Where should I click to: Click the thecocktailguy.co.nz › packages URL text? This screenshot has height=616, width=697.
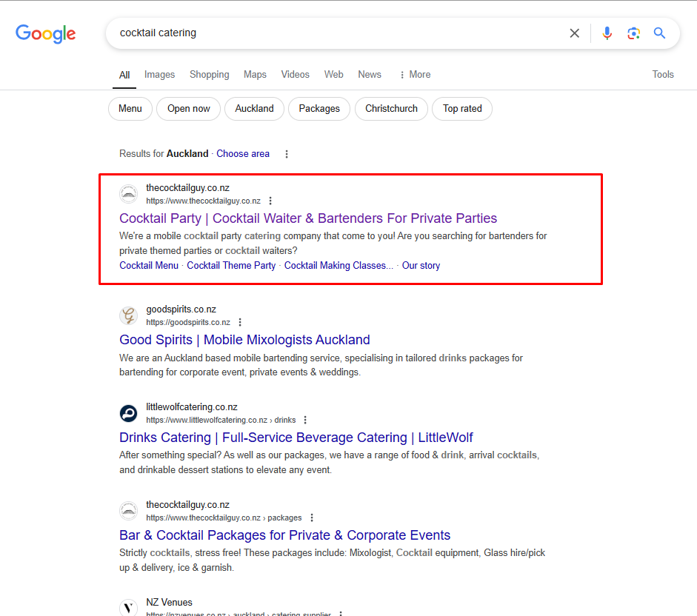click(x=224, y=518)
